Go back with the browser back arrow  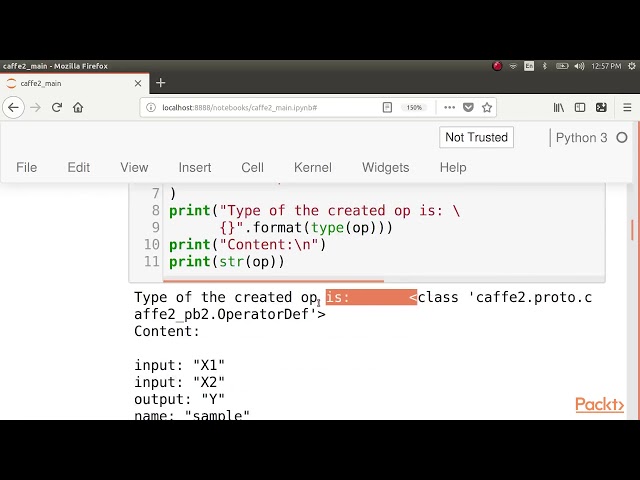tap(13, 107)
